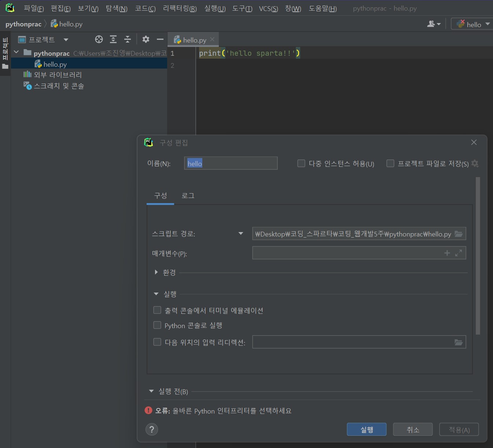Viewport: 493px width, 448px height.
Task: Switch to the Logs (로그) tab
Action: click(188, 196)
